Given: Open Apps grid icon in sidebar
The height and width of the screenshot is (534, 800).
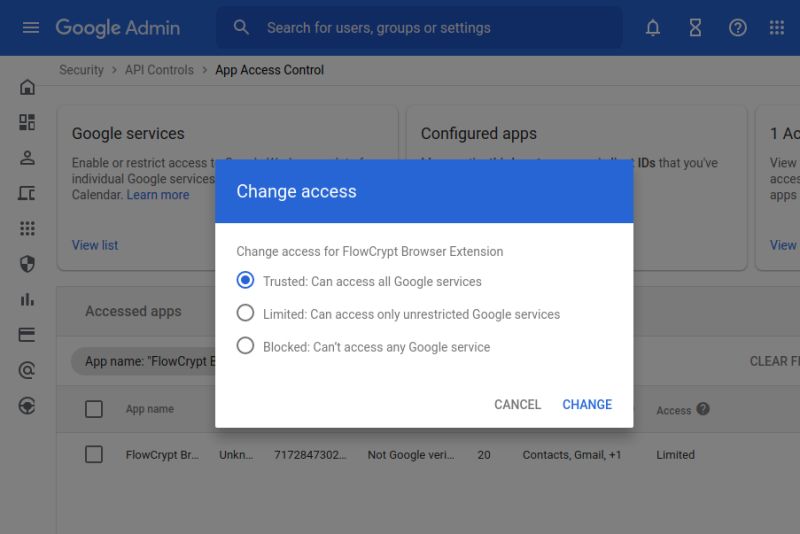Looking at the screenshot, I should pos(27,228).
